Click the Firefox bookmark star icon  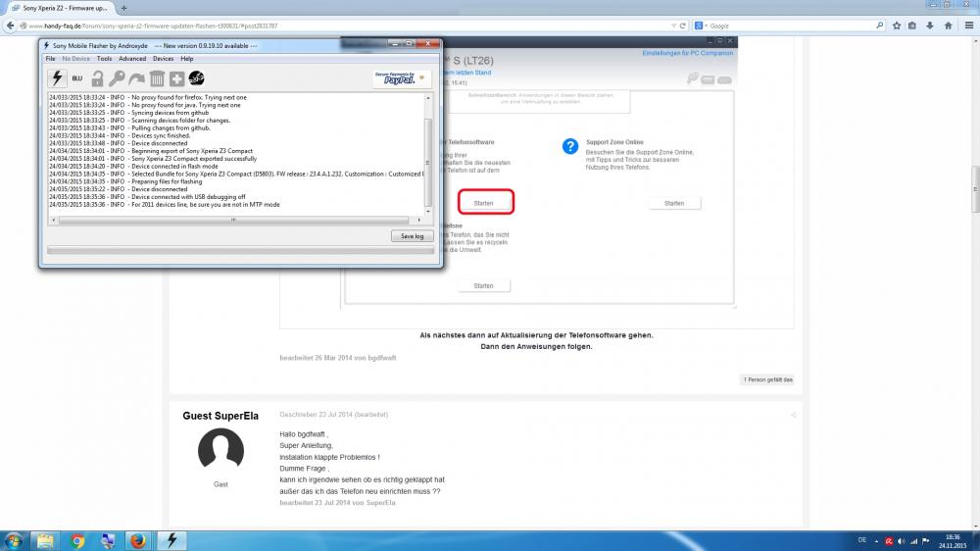[895, 25]
